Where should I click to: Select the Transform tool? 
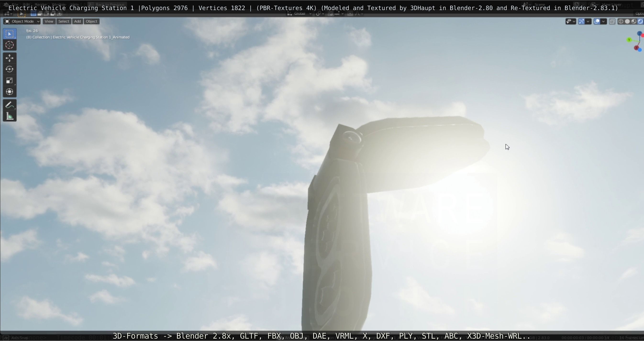tap(10, 92)
